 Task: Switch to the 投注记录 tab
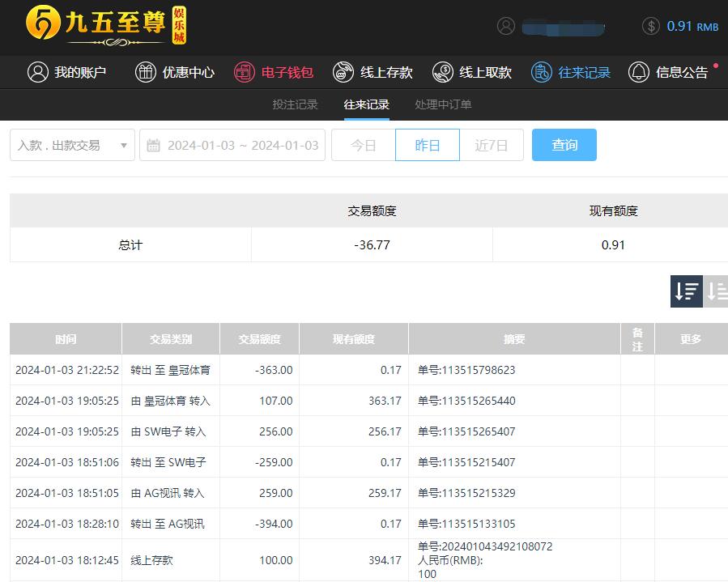click(x=295, y=104)
